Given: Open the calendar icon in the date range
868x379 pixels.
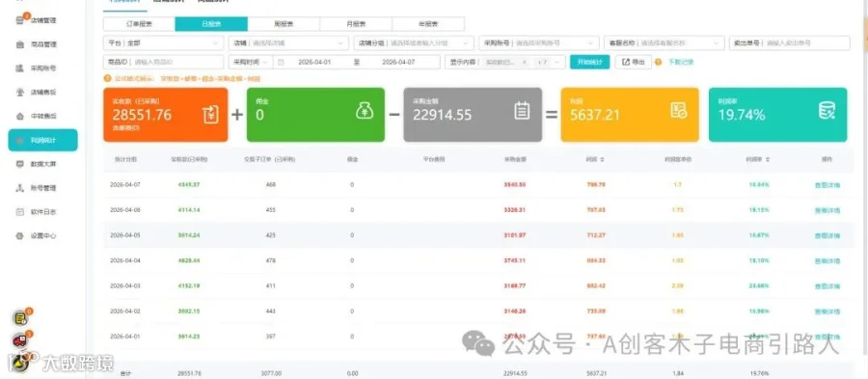Looking at the screenshot, I should [x=281, y=62].
